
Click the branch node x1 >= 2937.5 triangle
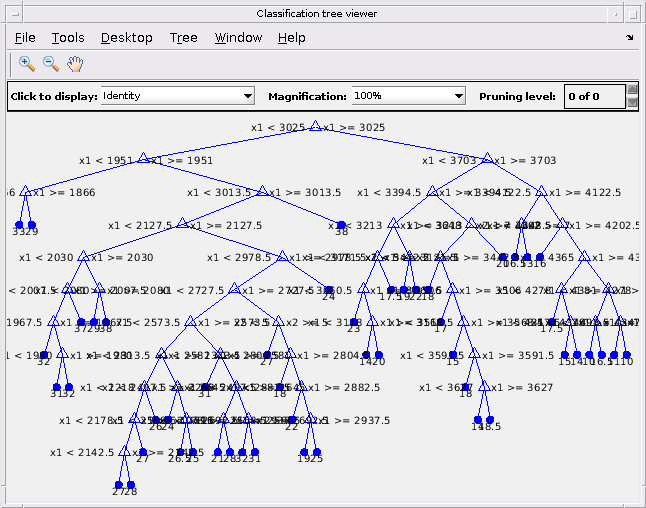[x=311, y=418]
